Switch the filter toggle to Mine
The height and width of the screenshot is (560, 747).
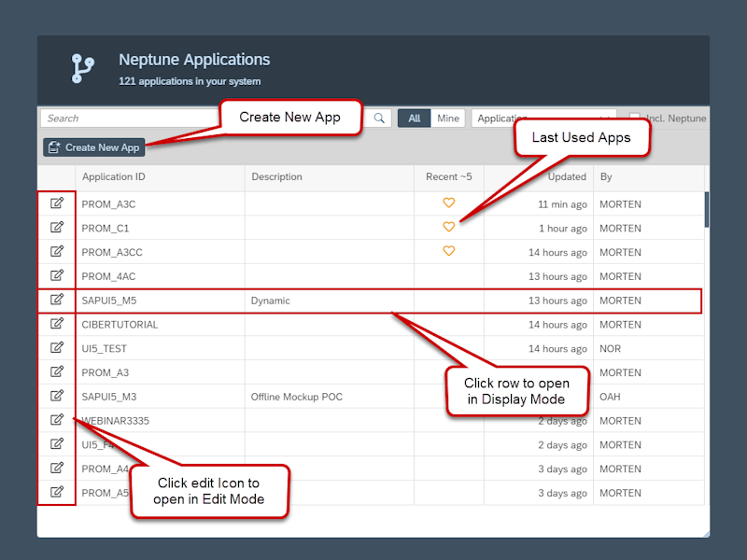coord(448,118)
